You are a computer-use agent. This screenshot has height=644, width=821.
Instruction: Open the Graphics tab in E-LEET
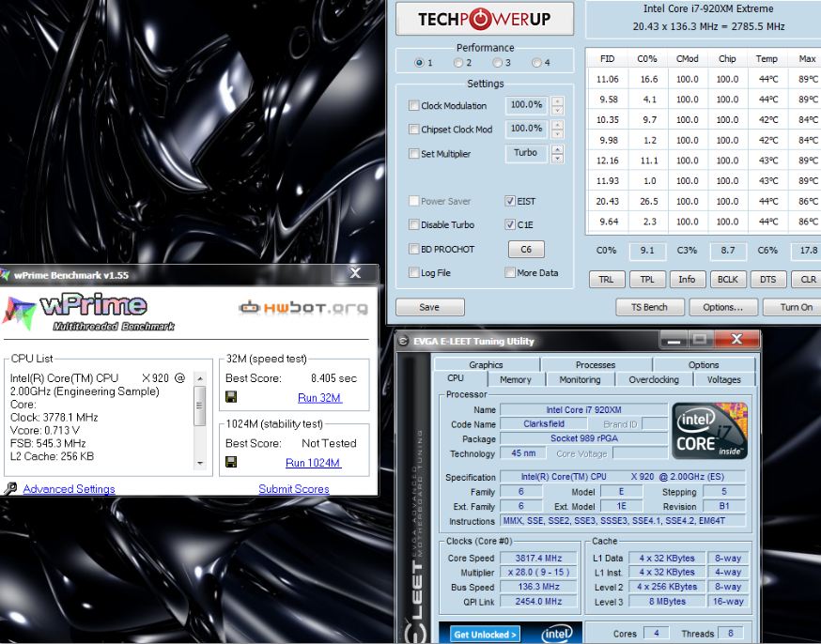point(486,364)
